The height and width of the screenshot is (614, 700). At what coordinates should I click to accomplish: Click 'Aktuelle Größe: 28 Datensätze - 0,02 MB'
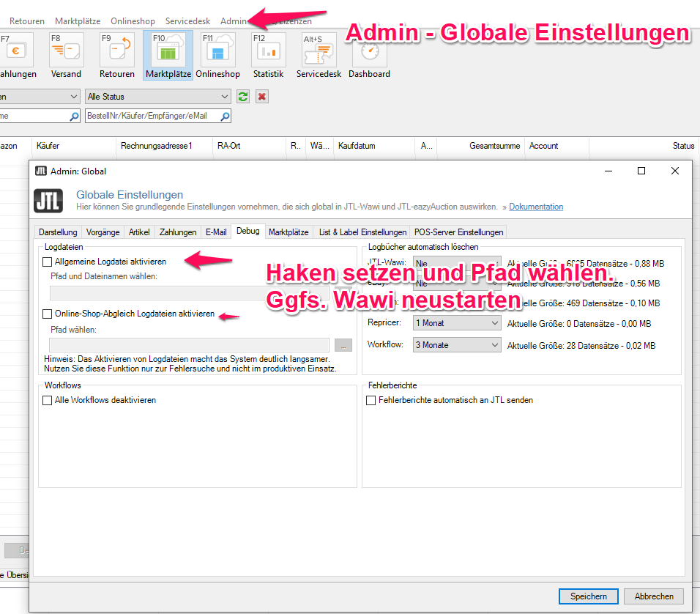coord(581,346)
